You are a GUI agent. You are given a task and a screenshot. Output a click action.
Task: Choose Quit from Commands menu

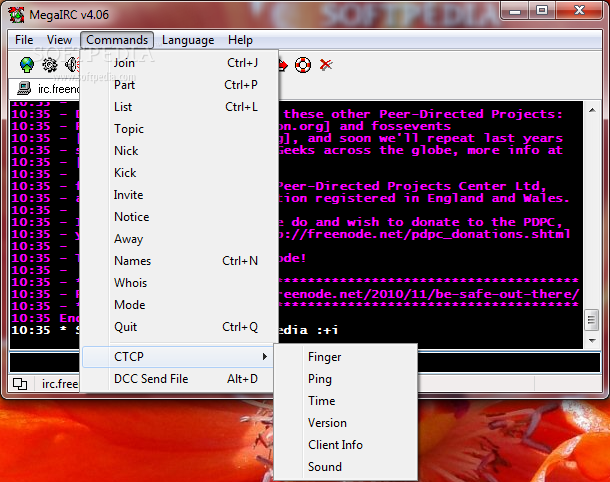tap(179, 327)
